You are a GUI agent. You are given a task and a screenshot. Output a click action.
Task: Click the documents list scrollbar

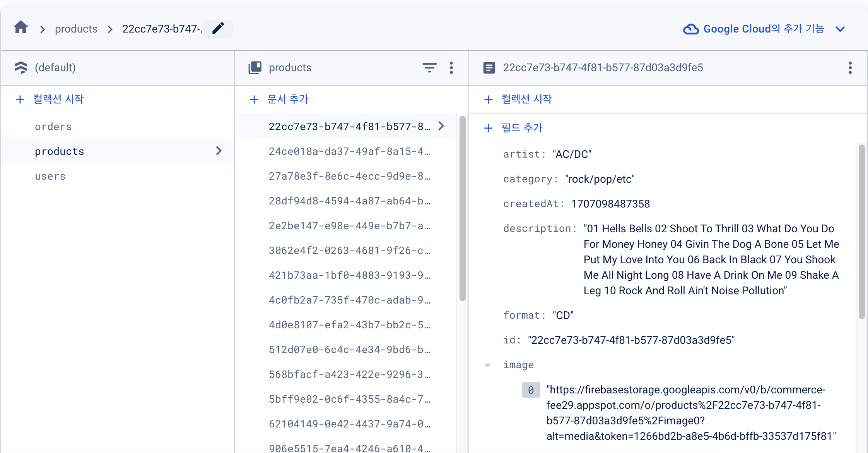point(462,209)
